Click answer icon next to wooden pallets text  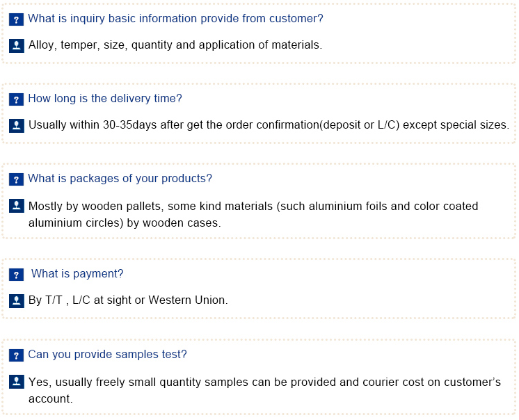16,206
